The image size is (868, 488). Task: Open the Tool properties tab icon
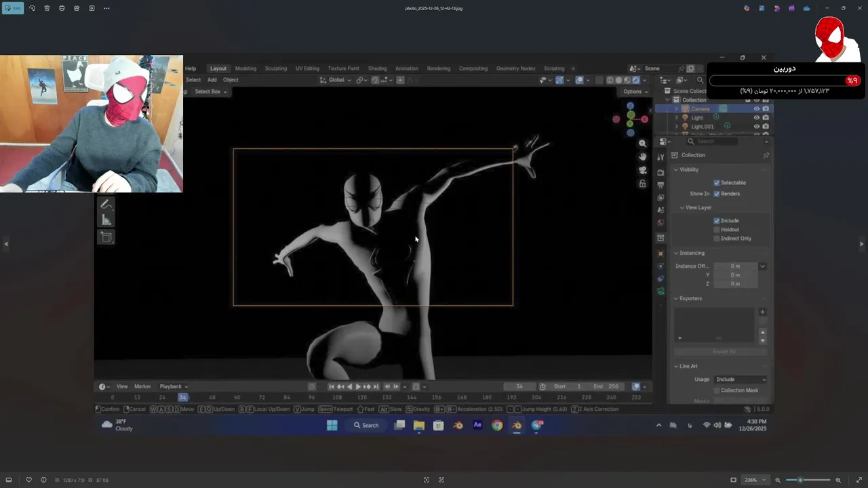660,157
